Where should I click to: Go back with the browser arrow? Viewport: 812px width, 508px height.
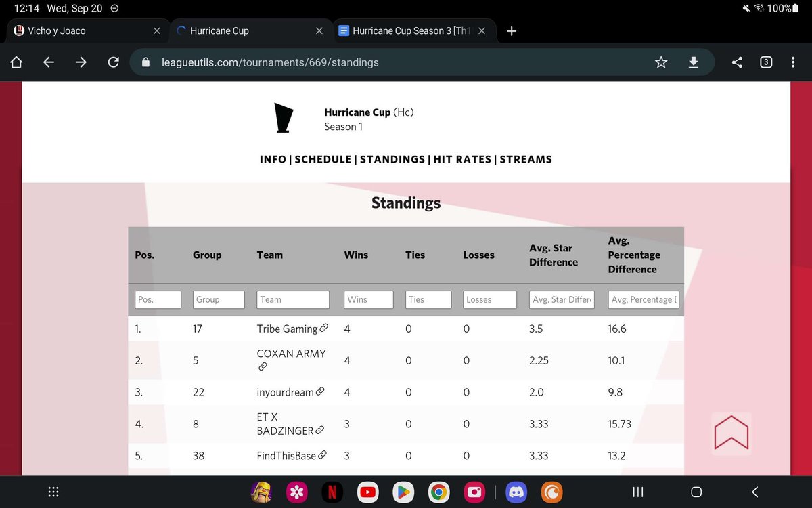click(x=49, y=62)
